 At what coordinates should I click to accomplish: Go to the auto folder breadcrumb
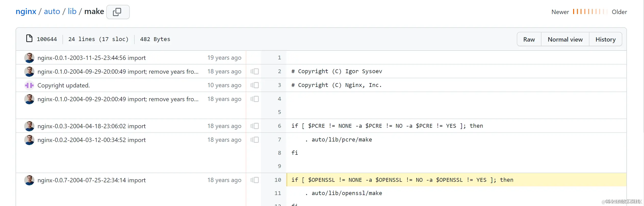click(52, 11)
